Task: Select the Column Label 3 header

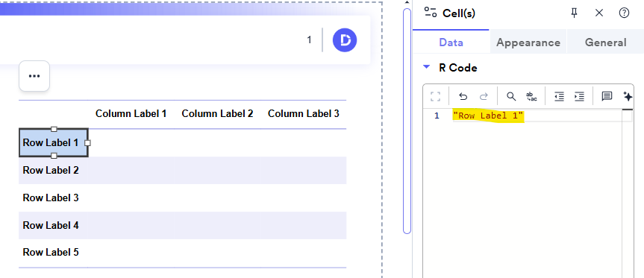Action: 304,113
